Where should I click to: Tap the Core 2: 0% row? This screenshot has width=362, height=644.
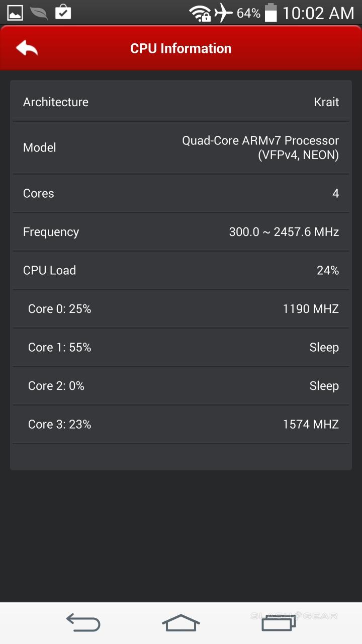[181, 386]
